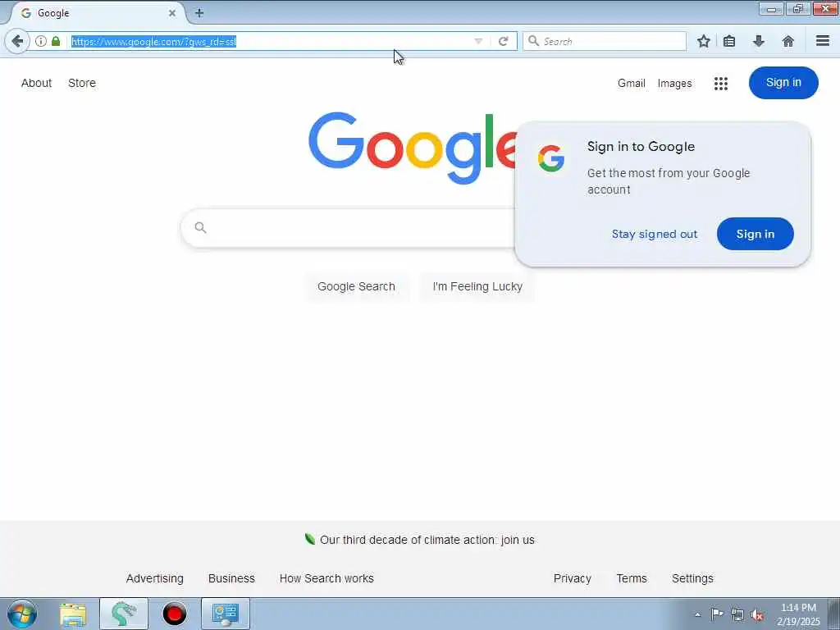Image resolution: width=840 pixels, height=630 pixels.
Task: Close the Google tab
Action: click(x=172, y=13)
